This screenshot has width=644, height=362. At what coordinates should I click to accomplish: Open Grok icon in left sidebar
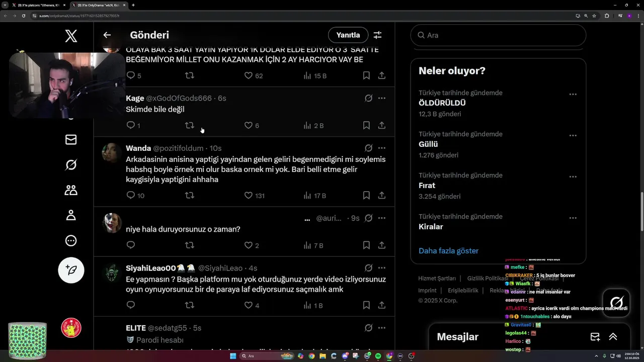point(71,165)
